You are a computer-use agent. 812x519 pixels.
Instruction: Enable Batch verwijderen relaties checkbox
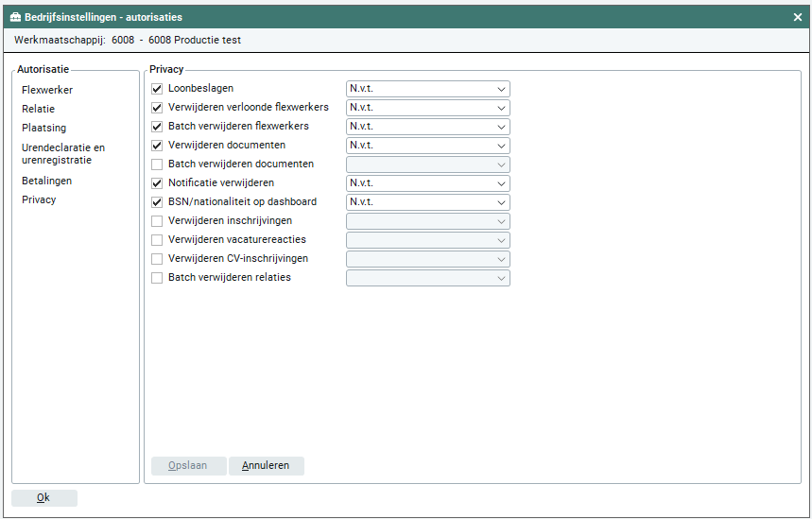click(158, 278)
